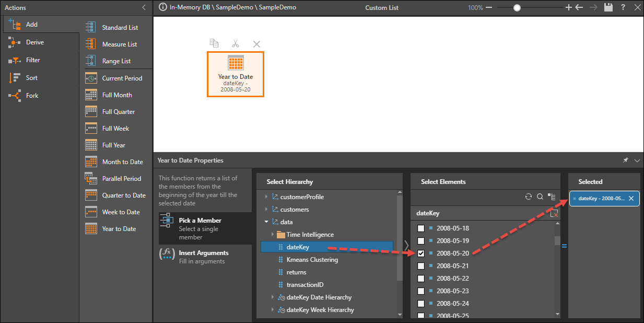Click the undo back arrow

[x=579, y=8]
